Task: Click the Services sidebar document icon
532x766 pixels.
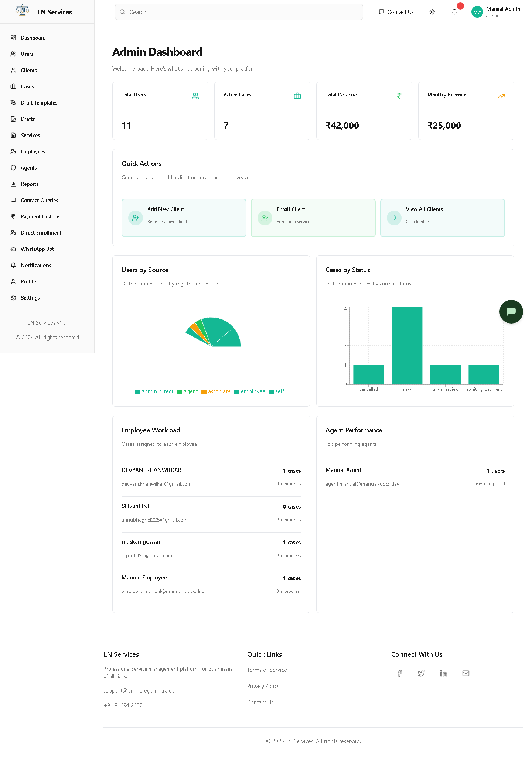Action: click(x=13, y=135)
